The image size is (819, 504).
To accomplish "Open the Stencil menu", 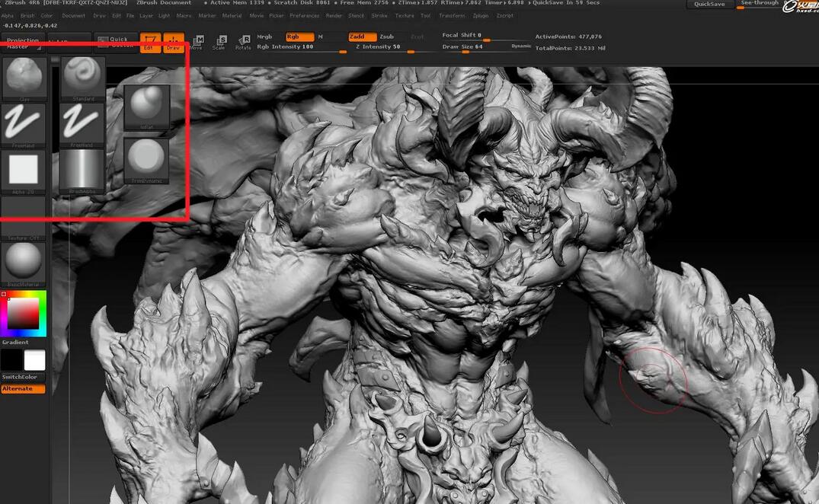I will pyautogui.click(x=357, y=16).
